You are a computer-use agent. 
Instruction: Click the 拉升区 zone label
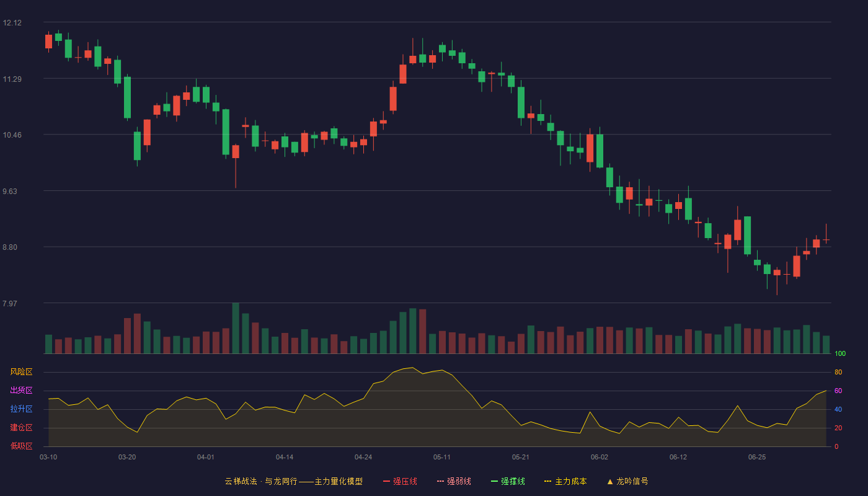(21, 409)
